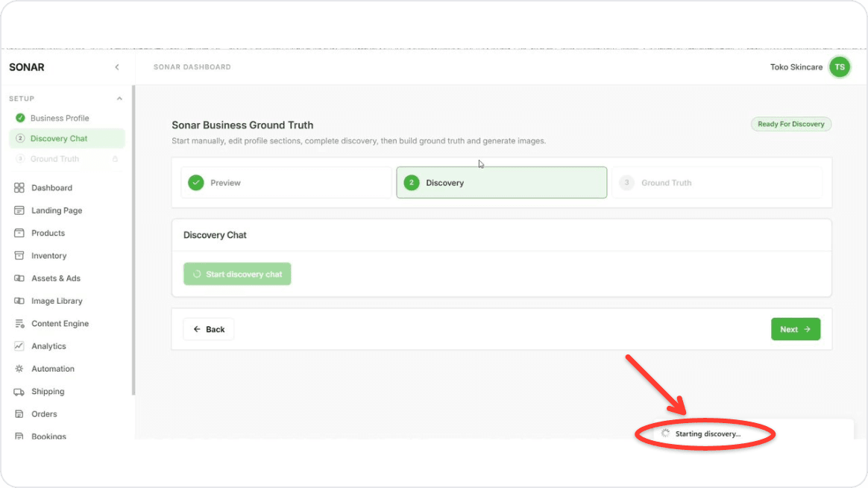Click the Inventory label in sidebar
This screenshot has height=488, width=868.
48,256
